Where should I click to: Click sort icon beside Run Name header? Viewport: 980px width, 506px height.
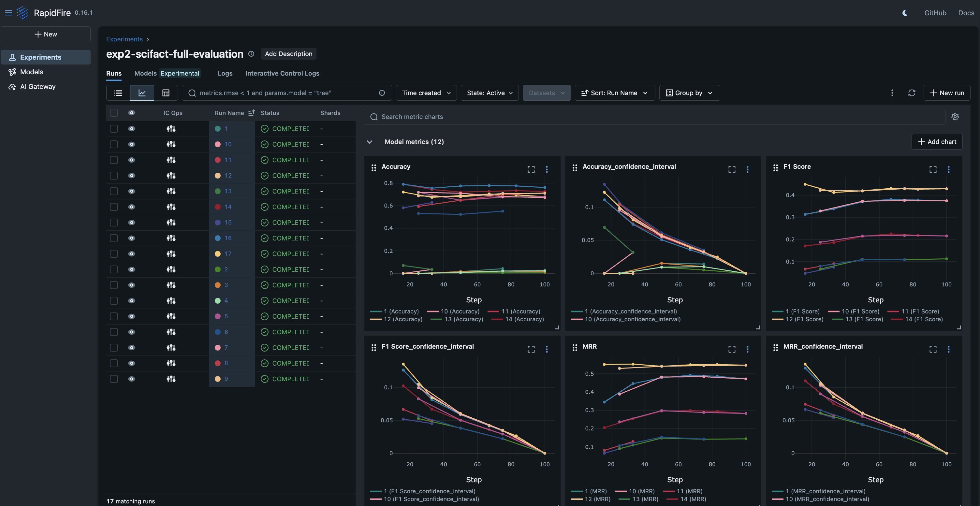pyautogui.click(x=251, y=113)
